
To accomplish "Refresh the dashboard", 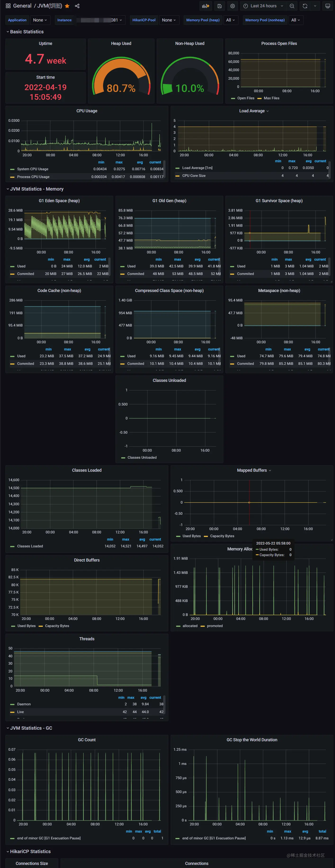I will coord(305,6).
